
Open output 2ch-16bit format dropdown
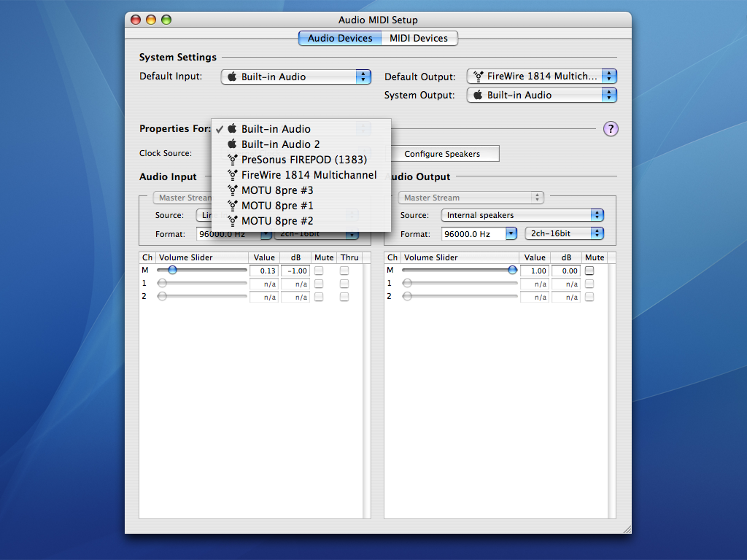tap(564, 233)
